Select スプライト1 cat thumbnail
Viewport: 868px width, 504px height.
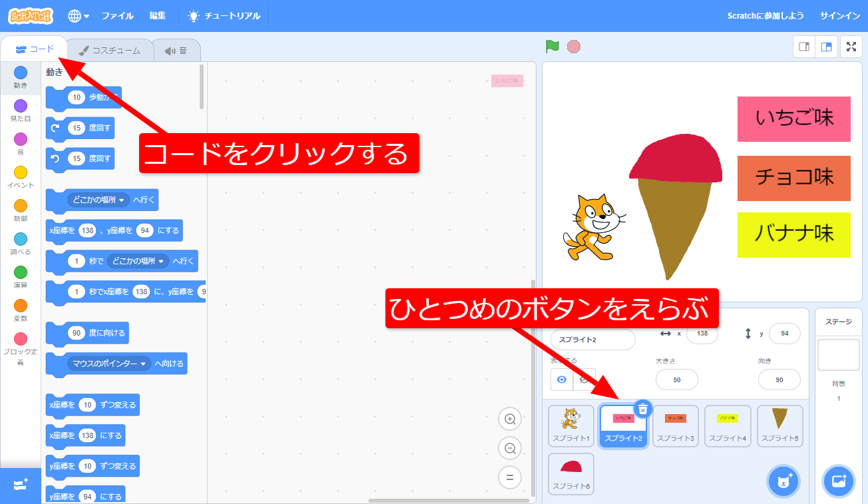(x=571, y=426)
